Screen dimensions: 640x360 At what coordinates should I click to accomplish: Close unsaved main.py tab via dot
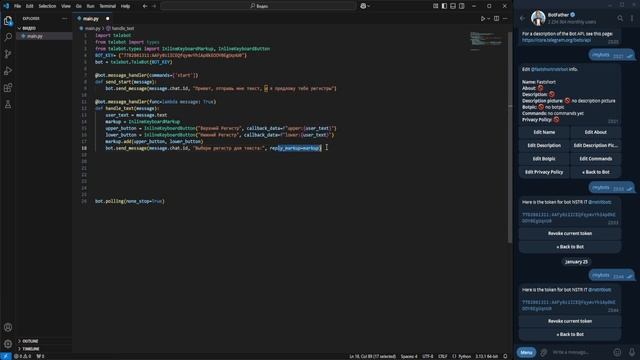108,18
